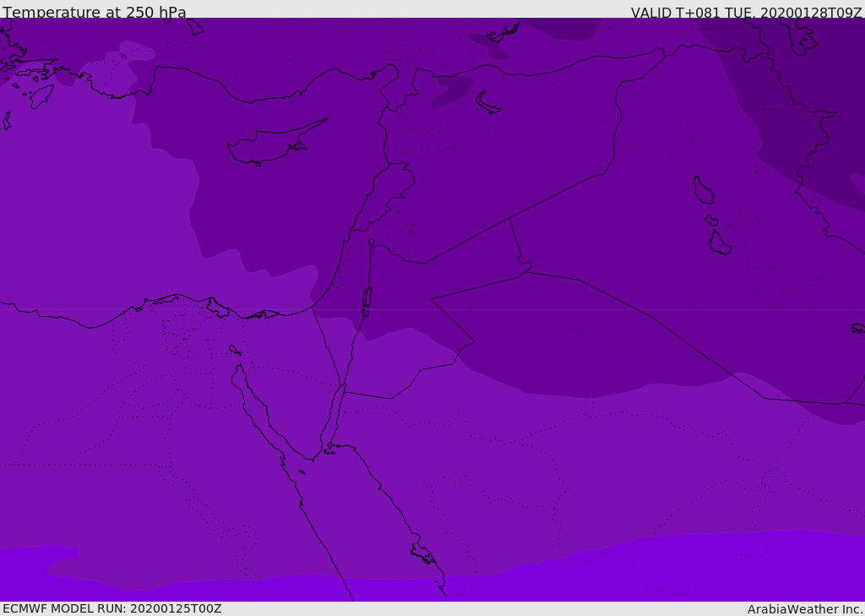Image resolution: width=865 pixels, height=616 pixels.
Task: Click the 'ECMWF MODEL RUN: 20200125T00Z' text
Action: (112, 609)
